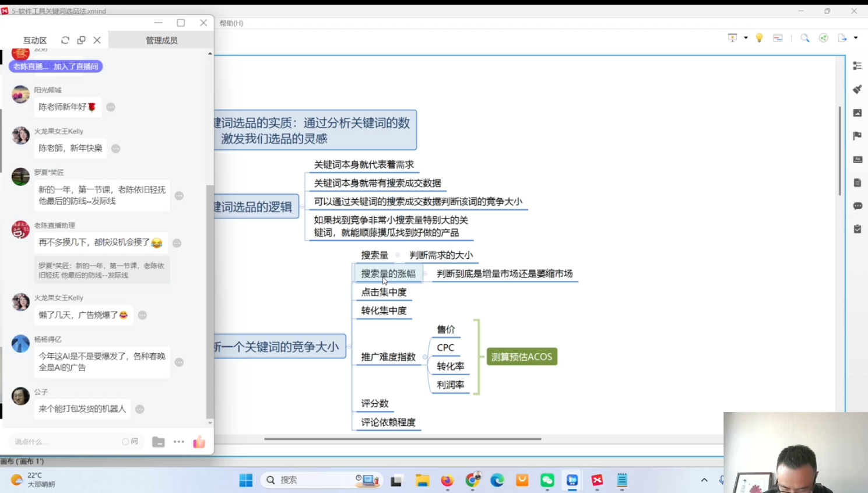Collapse the 推广难度指数 subtopics toggle
The width and height of the screenshot is (868, 493).
tap(425, 357)
